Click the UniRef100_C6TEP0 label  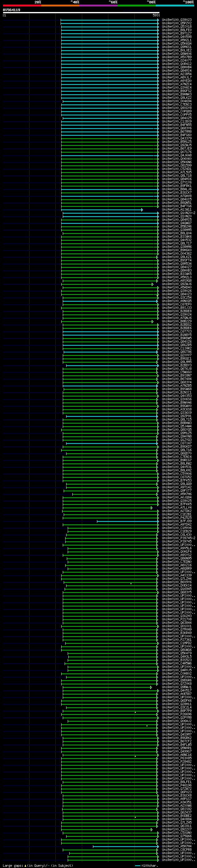pos(177,304)
